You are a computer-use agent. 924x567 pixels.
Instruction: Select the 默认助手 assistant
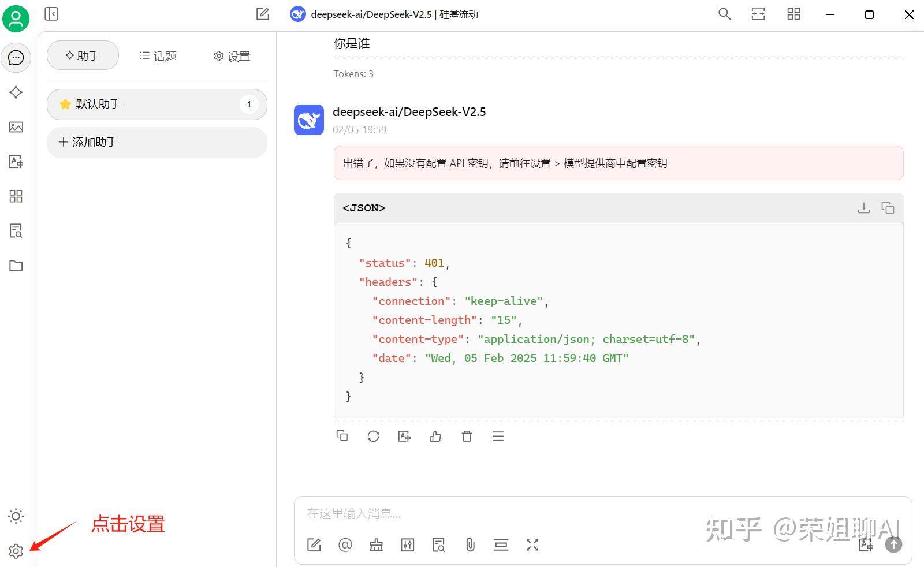point(157,104)
